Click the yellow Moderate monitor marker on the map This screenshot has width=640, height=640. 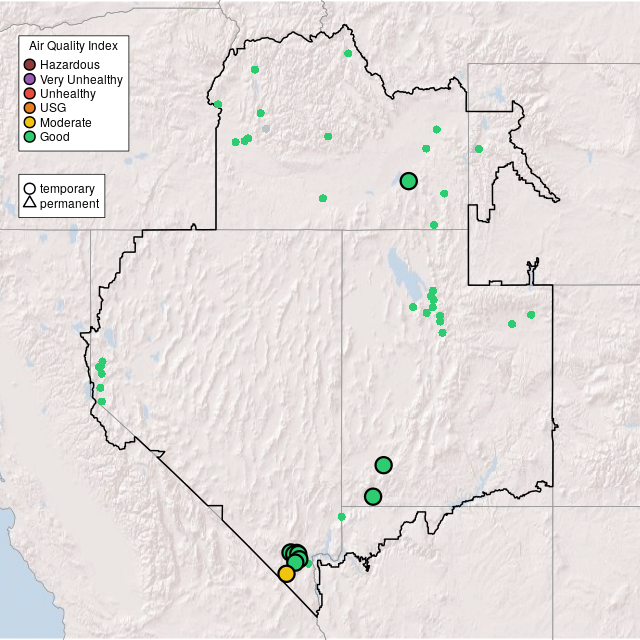click(x=286, y=573)
